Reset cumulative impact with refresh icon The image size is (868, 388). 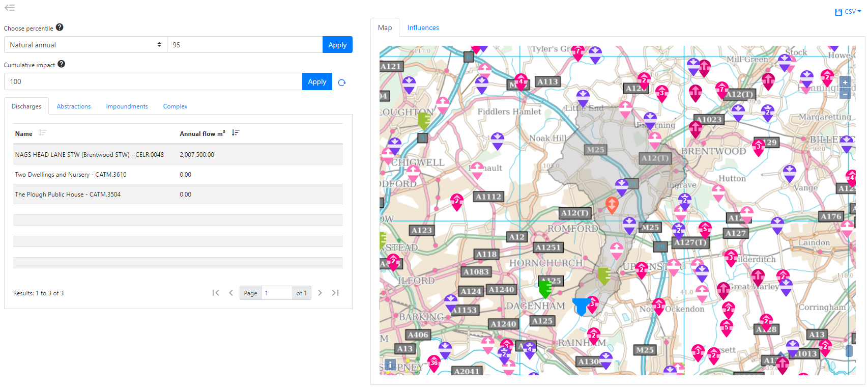click(x=342, y=82)
